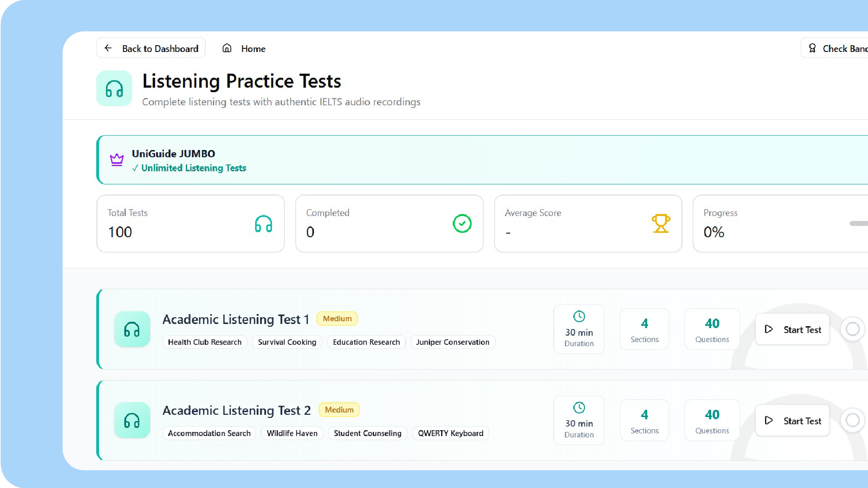The width and height of the screenshot is (868, 488).
Task: Click the Medium badge on Academic Listening Test 1
Action: (337, 319)
